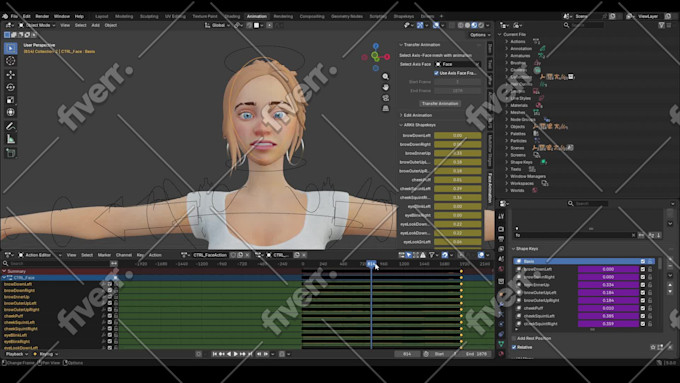Select the Annotate tool
Viewport: 680px width, 383px height.
tap(10, 126)
